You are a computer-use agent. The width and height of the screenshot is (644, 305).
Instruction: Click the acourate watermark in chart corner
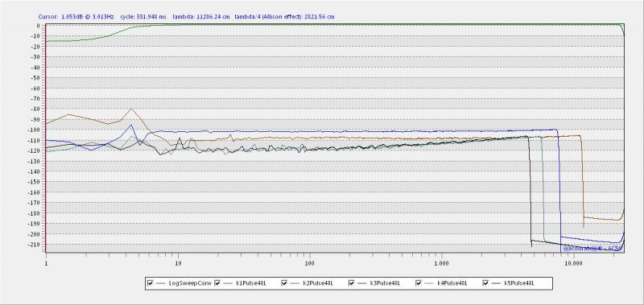(592, 249)
